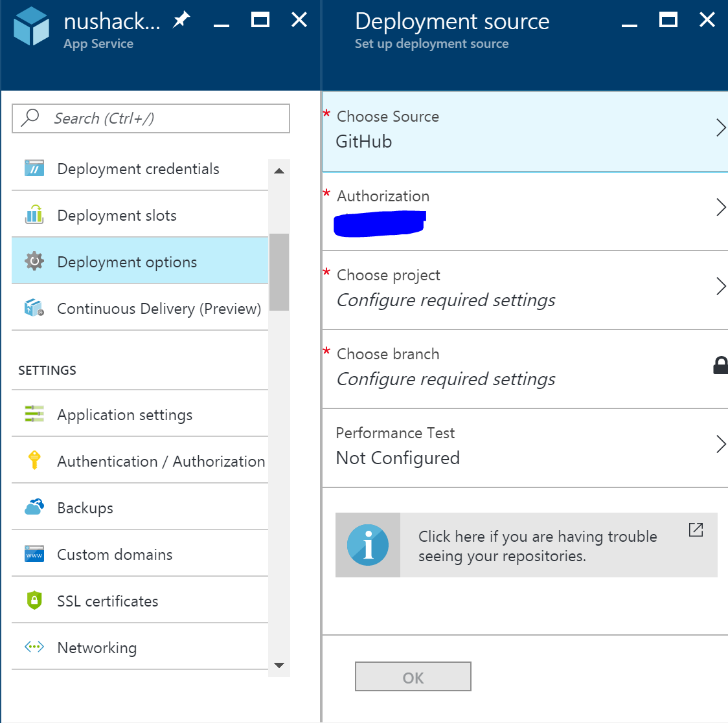Click the Set up deployment source subtitle
The width and height of the screenshot is (728, 723).
tap(432, 43)
